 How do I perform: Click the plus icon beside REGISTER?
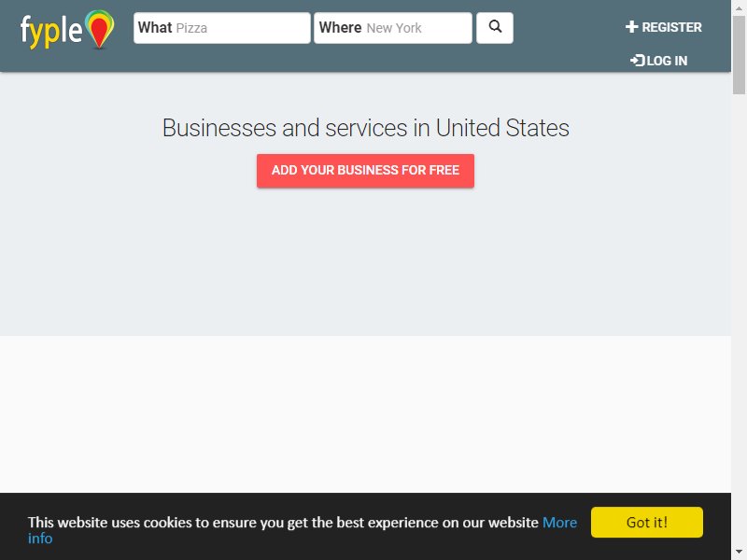pos(631,27)
